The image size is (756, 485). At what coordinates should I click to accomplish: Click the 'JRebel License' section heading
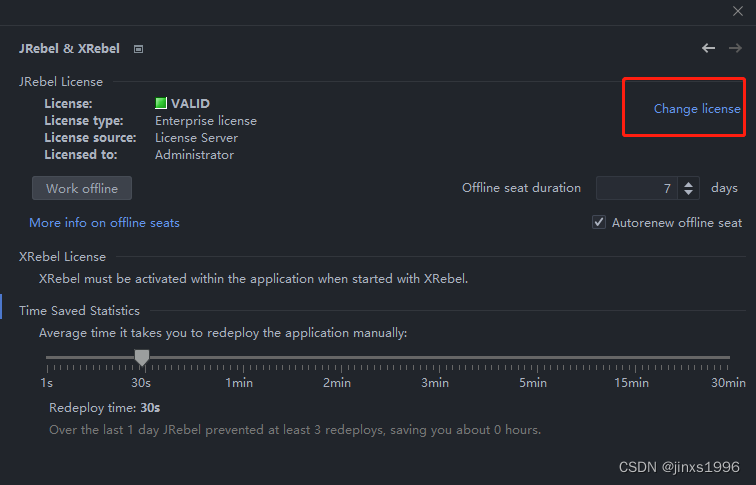coord(61,82)
